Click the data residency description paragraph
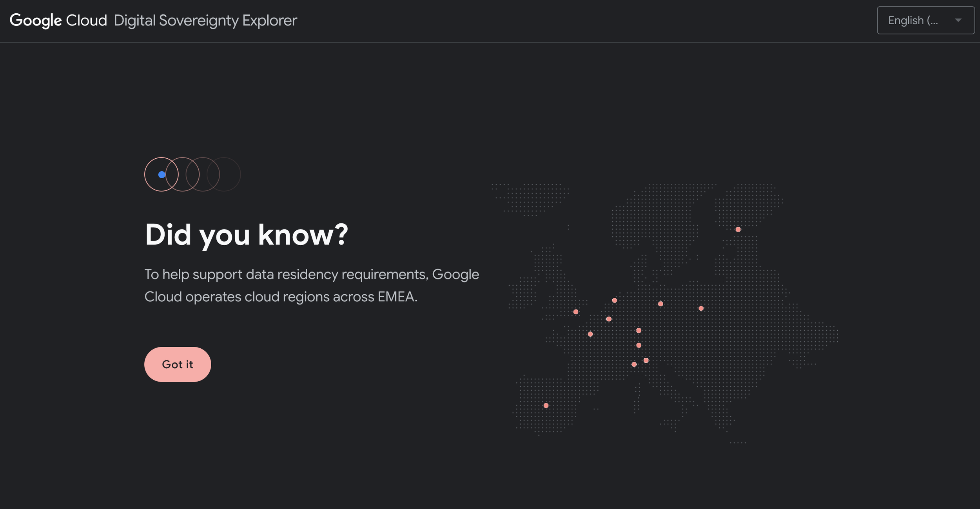The width and height of the screenshot is (980, 509). tap(311, 285)
